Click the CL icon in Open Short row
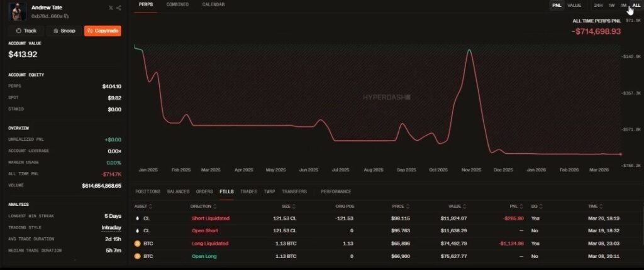The width and height of the screenshot is (644, 270). [138, 231]
